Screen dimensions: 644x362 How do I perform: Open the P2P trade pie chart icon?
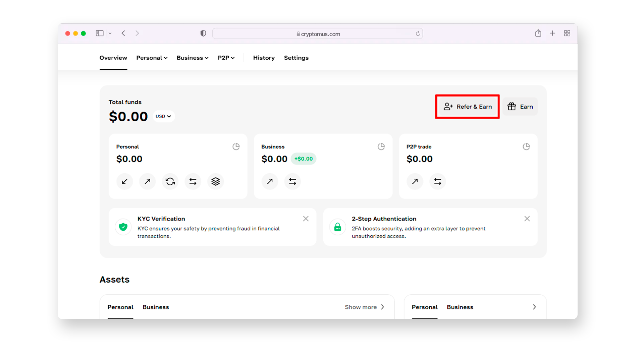click(x=526, y=146)
